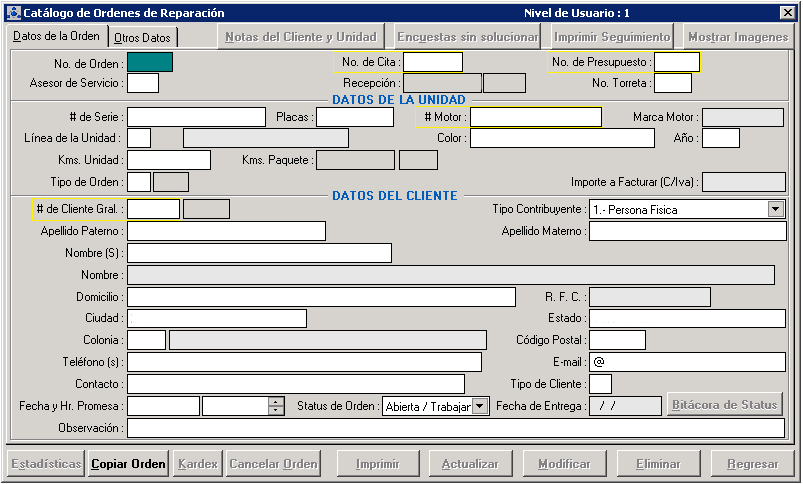Focus the # de Cliente Gral. field
This screenshot has width=803, height=484.
click(x=153, y=209)
